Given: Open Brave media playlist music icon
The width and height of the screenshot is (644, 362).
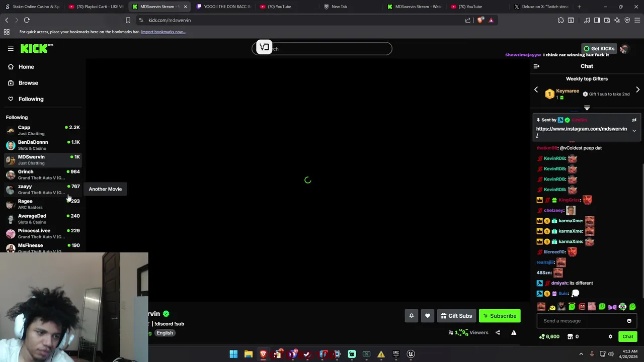Looking at the screenshot, I should (587, 20).
